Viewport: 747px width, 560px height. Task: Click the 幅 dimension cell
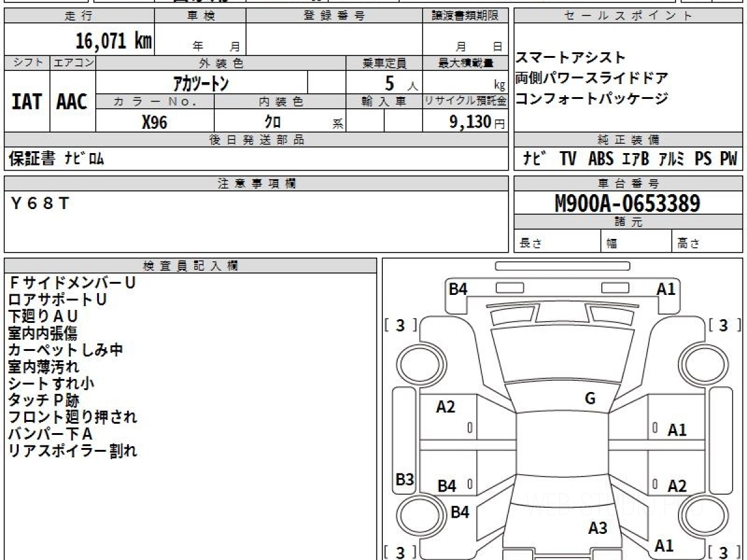(636, 241)
